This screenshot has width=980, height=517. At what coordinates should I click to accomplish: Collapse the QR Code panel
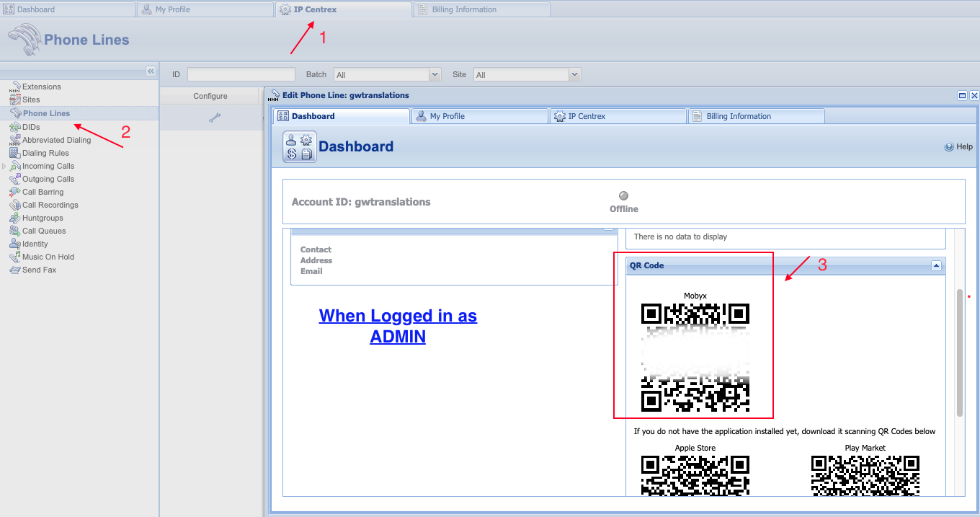click(x=936, y=265)
